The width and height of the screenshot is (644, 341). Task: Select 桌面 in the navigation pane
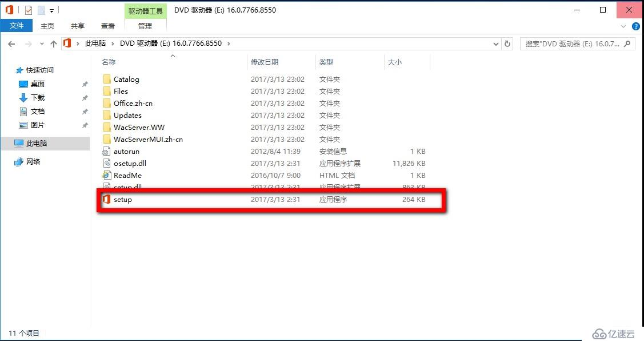37,84
